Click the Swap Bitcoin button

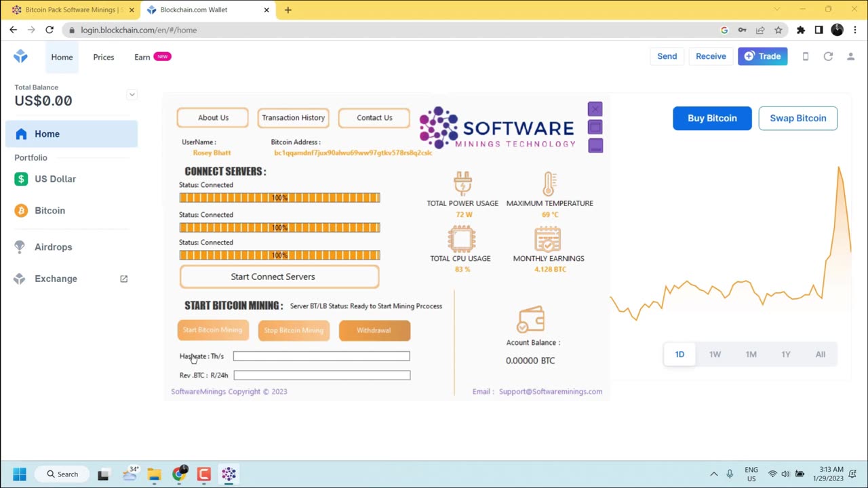click(x=798, y=118)
